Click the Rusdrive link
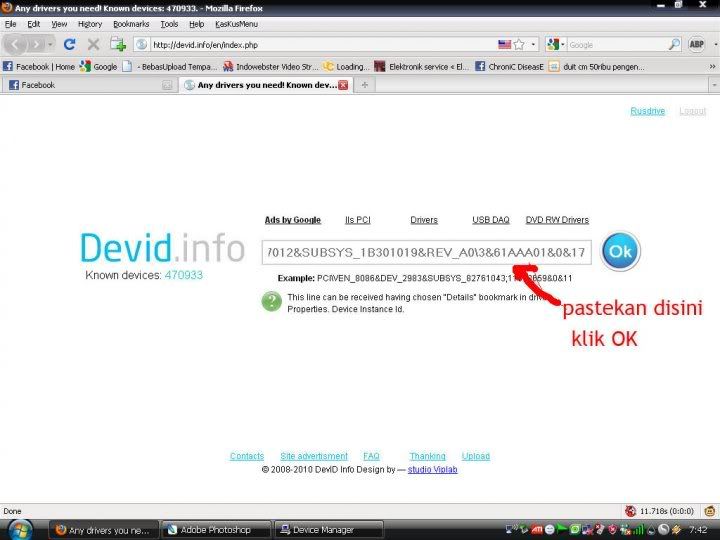This screenshot has width=720, height=540. (x=647, y=111)
